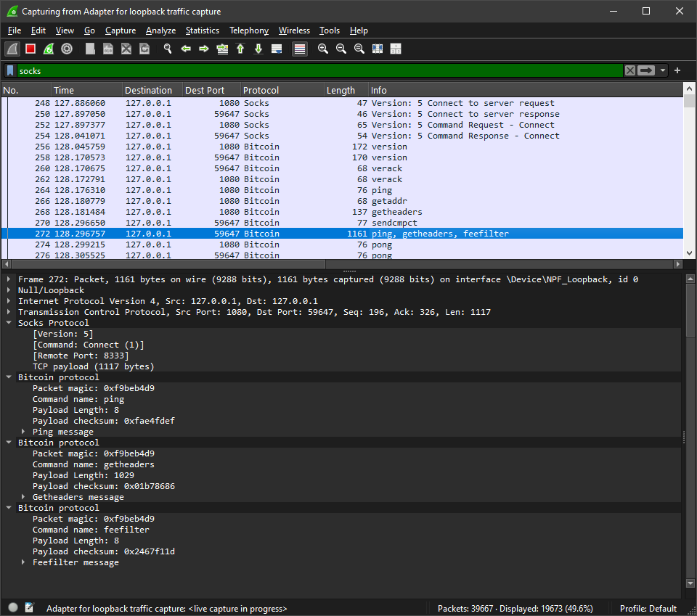Zoom in the packet text
Image resolution: width=697 pixels, height=616 pixels.
coord(323,49)
